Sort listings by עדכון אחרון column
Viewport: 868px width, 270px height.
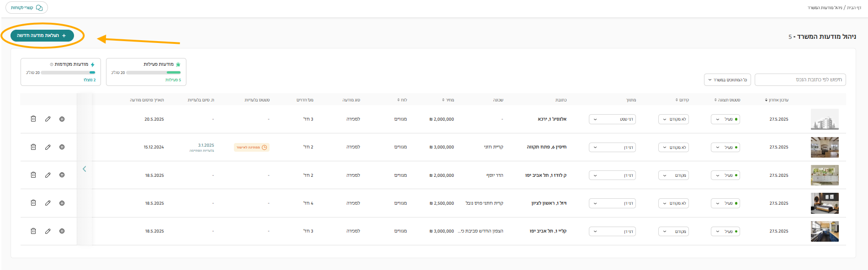[777, 100]
